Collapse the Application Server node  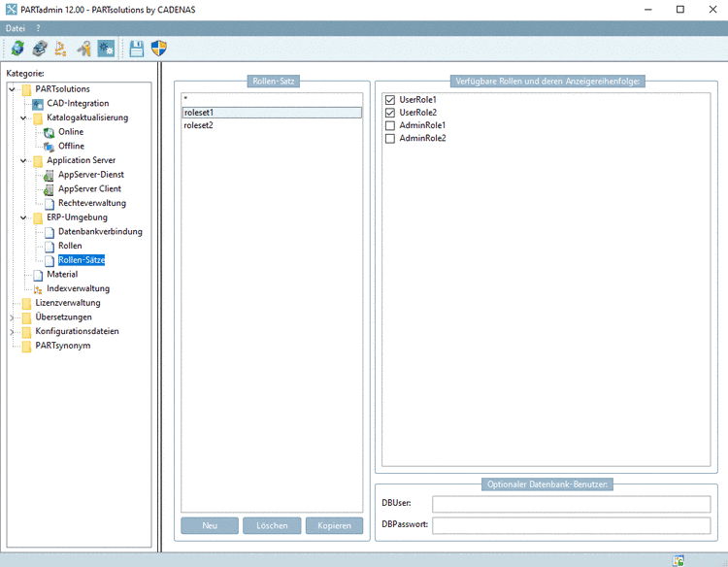23,160
